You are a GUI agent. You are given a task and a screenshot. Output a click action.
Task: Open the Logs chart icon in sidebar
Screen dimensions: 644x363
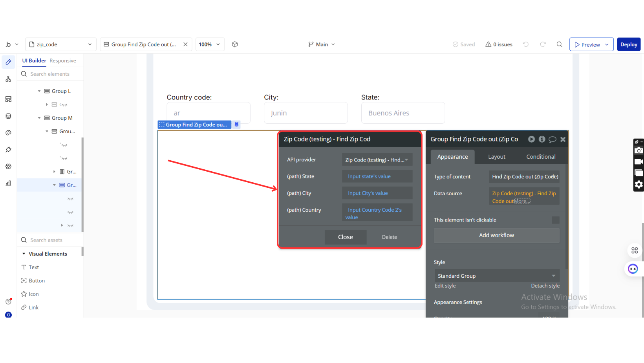tap(8, 183)
